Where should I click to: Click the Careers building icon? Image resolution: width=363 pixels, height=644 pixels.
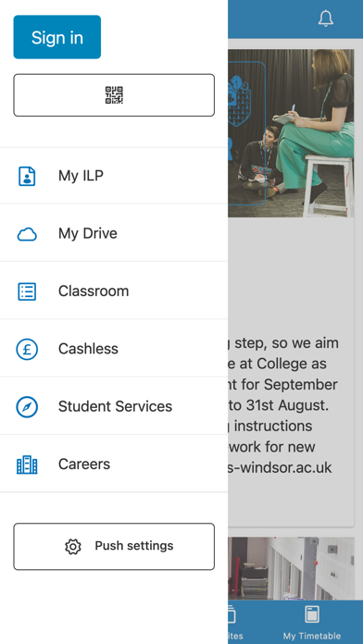(27, 464)
